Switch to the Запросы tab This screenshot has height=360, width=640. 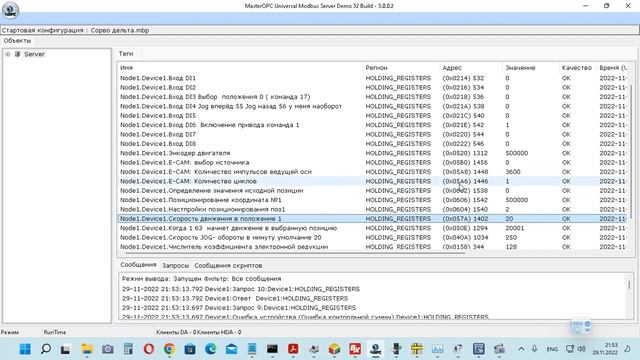(175, 265)
